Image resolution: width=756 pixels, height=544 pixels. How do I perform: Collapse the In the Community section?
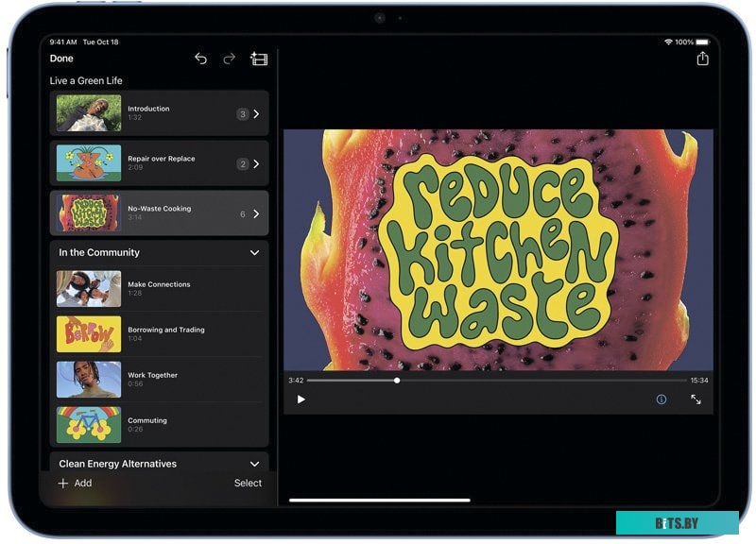(254, 253)
